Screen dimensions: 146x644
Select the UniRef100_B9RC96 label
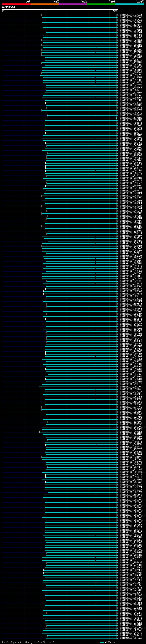coord(131,67)
